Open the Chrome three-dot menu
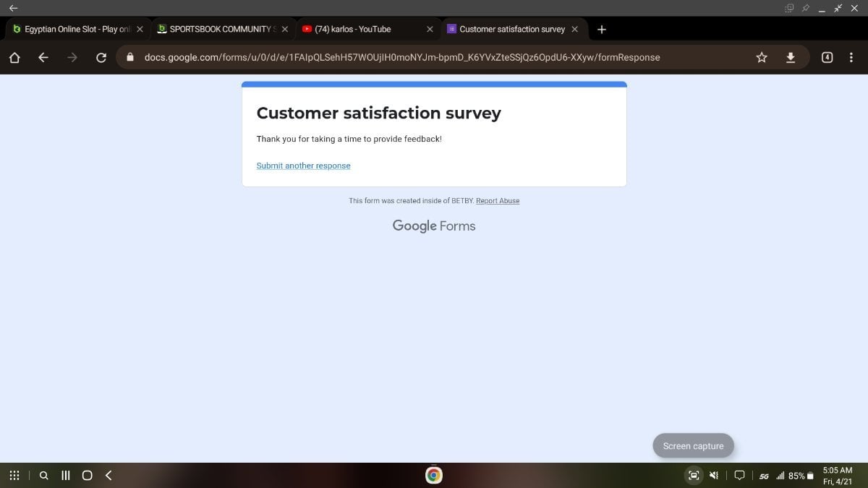868x488 pixels. (851, 58)
